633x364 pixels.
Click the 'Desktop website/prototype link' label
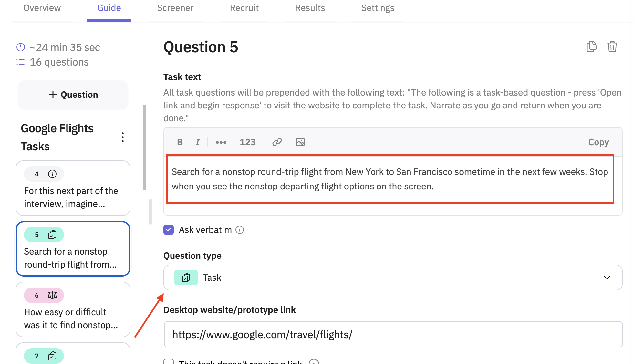click(230, 310)
